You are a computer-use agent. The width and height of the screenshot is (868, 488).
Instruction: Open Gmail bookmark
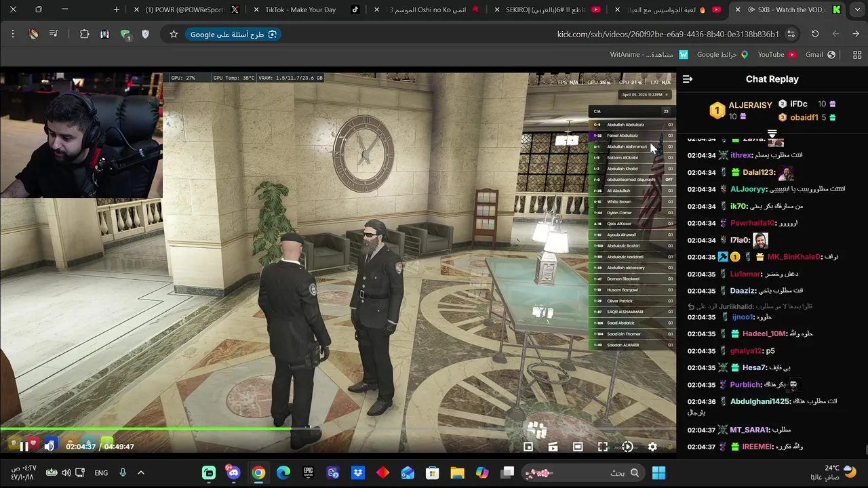(x=821, y=55)
